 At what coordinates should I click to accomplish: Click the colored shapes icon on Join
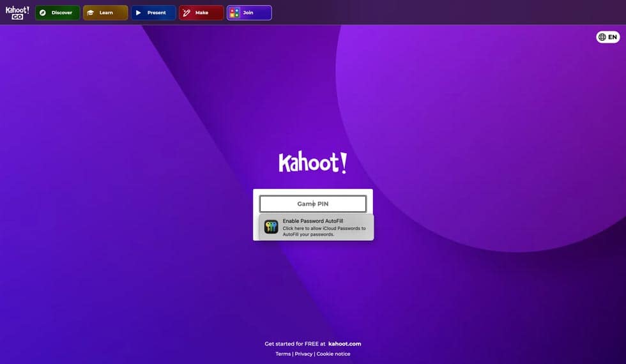click(x=235, y=13)
